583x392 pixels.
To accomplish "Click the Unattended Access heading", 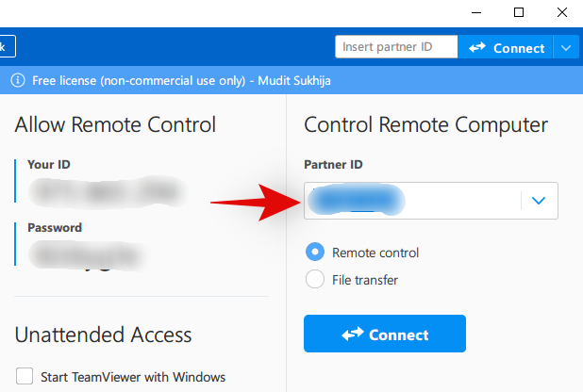I will tap(103, 335).
